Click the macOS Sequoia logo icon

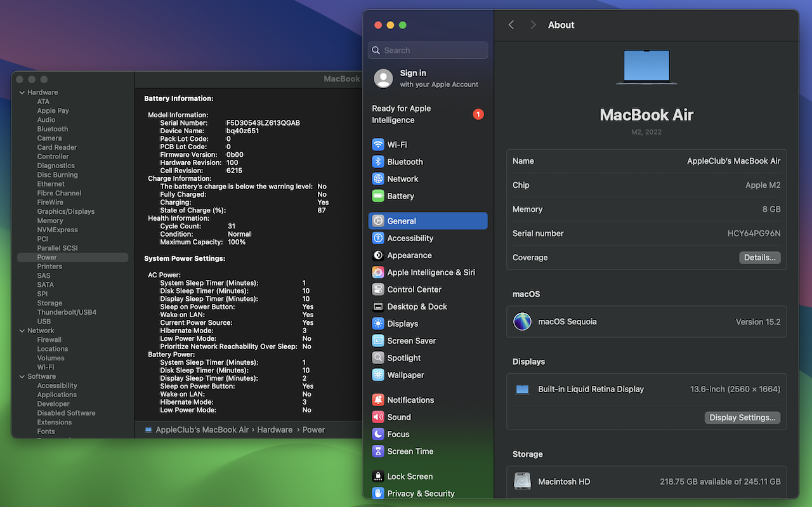(x=522, y=322)
